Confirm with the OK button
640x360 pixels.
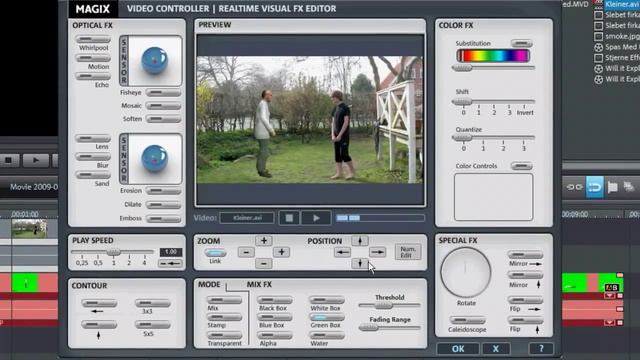458,349
